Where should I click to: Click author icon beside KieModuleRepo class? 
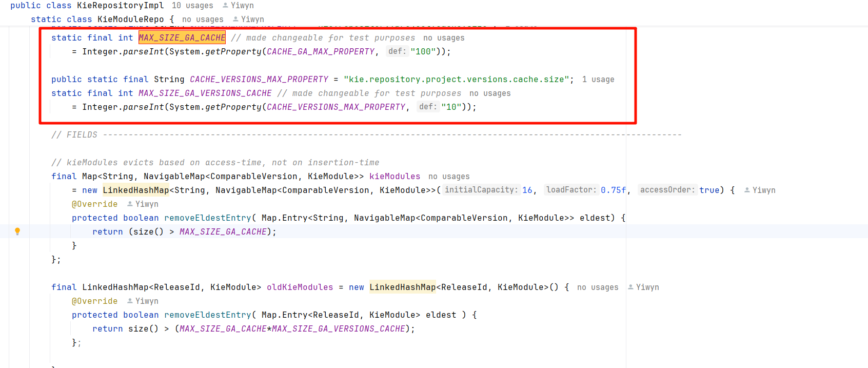(235, 20)
